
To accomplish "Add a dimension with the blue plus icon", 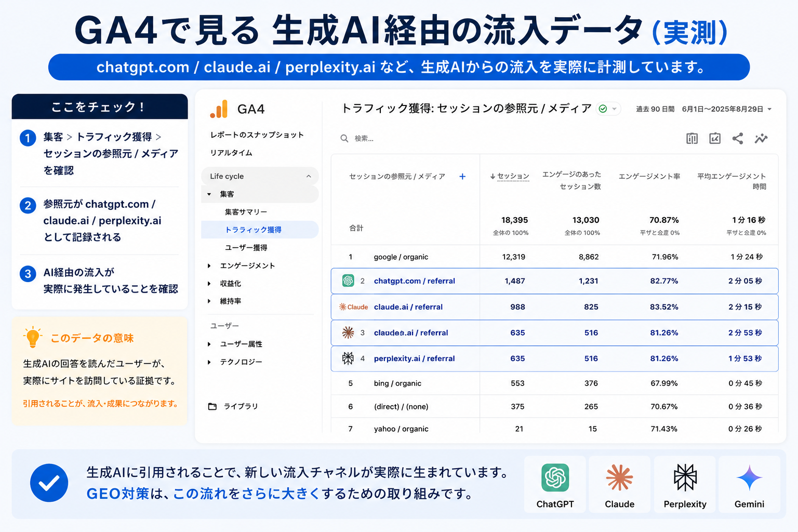I will [462, 177].
